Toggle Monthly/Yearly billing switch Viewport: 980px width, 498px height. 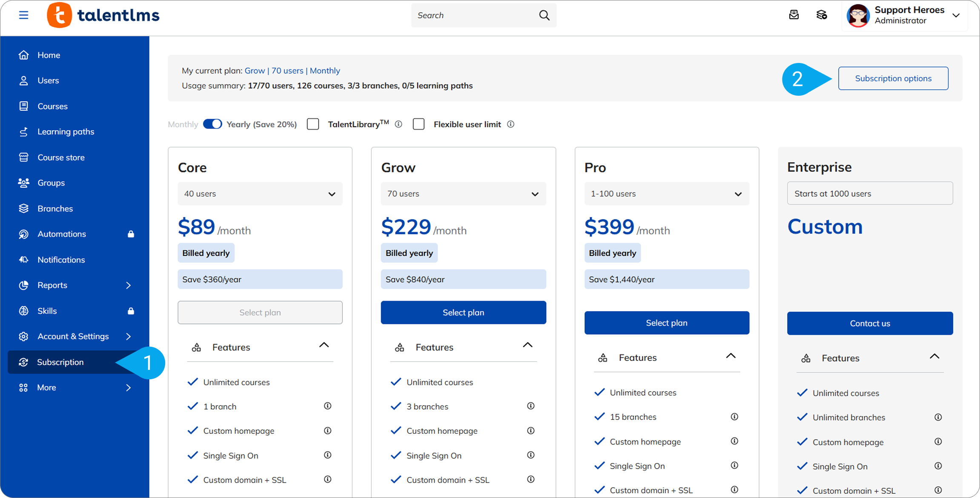(212, 124)
